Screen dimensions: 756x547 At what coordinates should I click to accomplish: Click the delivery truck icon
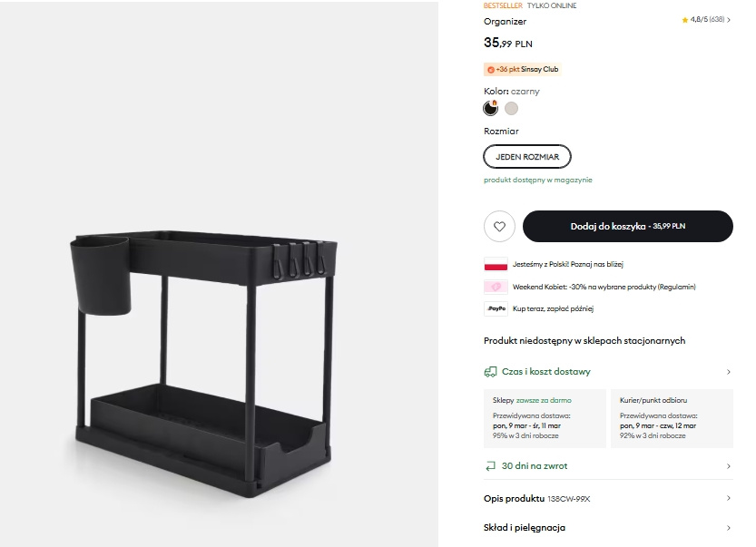coord(490,371)
